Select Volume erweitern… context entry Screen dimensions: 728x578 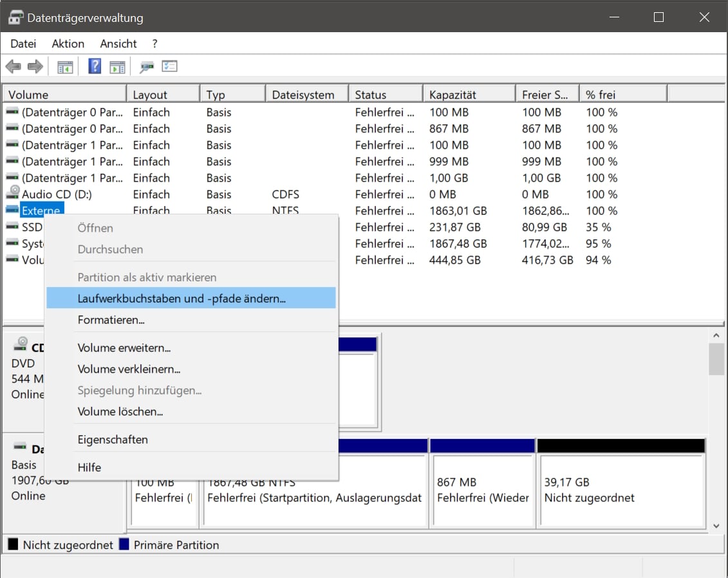point(191,348)
